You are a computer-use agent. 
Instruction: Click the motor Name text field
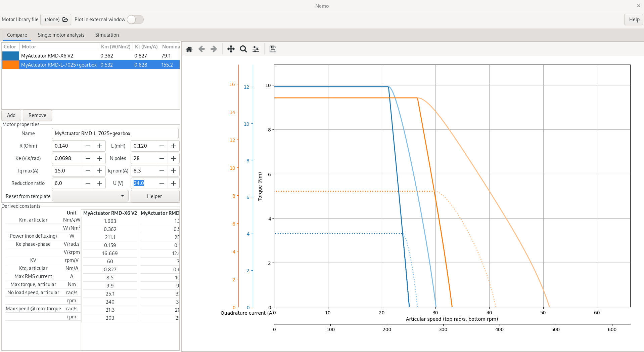tap(115, 133)
